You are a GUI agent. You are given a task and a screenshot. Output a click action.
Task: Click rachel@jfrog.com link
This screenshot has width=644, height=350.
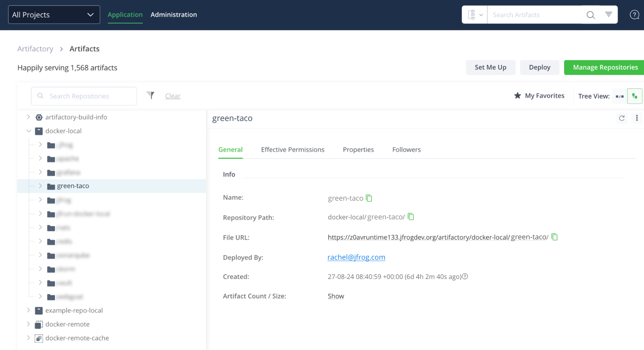coord(356,257)
